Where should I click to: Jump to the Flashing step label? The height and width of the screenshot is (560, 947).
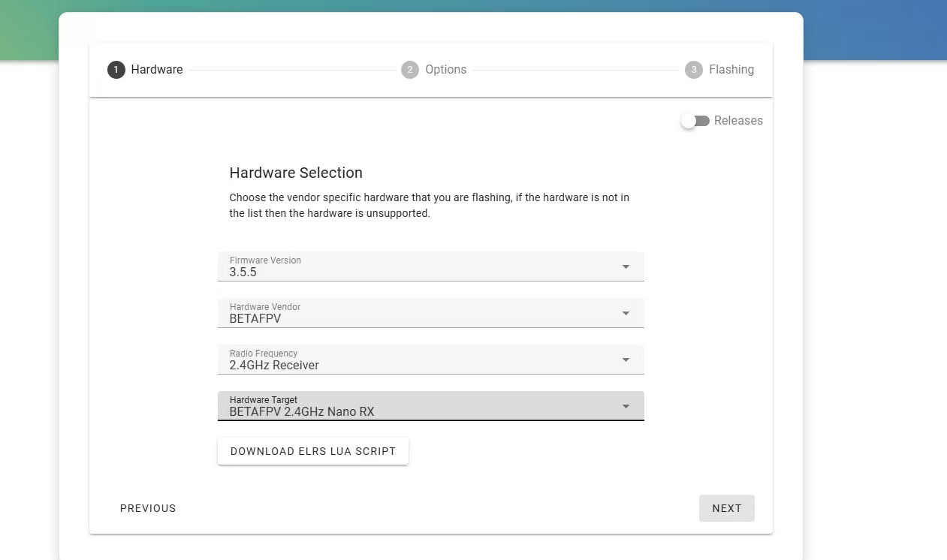[x=731, y=70]
